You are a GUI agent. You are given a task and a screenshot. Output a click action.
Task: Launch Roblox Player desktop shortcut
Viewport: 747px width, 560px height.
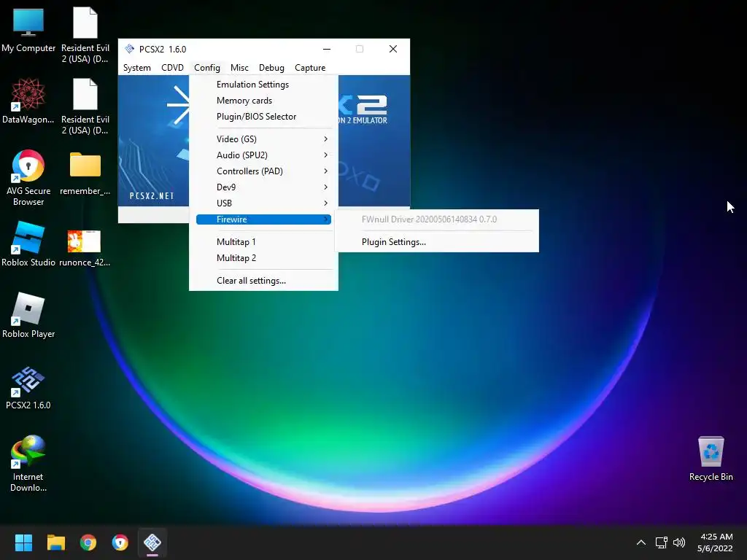(x=28, y=315)
